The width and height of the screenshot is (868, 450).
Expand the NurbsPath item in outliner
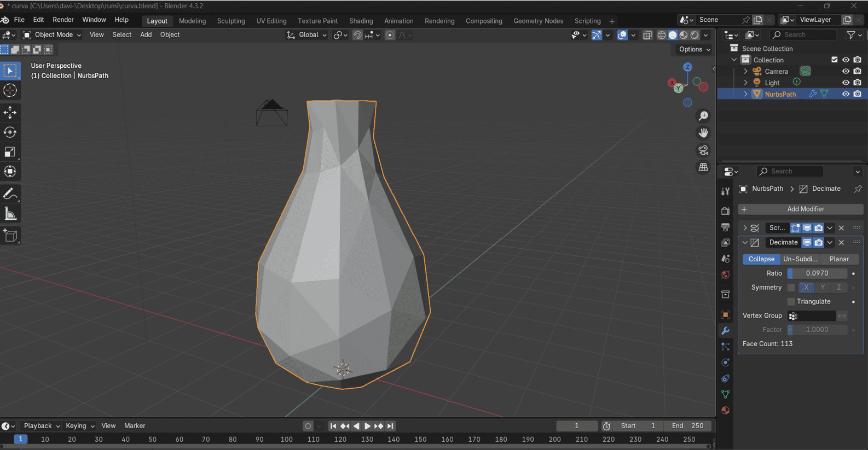tap(745, 94)
